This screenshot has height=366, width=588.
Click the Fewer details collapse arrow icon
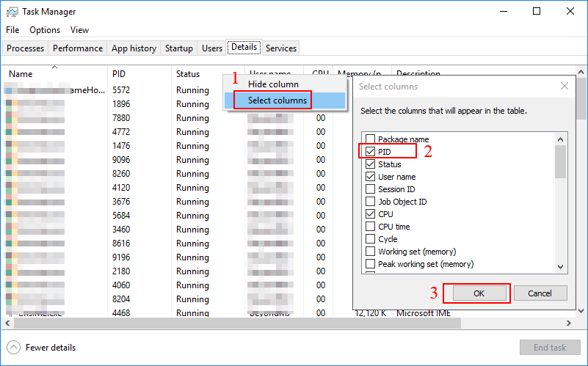(x=13, y=347)
